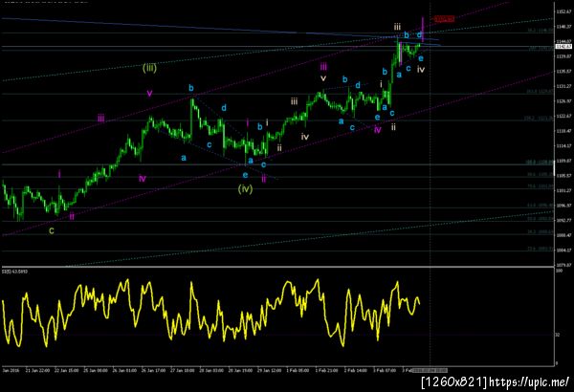Click the 3 Feb 07:00 time label
The width and height of the screenshot is (574, 392).
pos(385,370)
